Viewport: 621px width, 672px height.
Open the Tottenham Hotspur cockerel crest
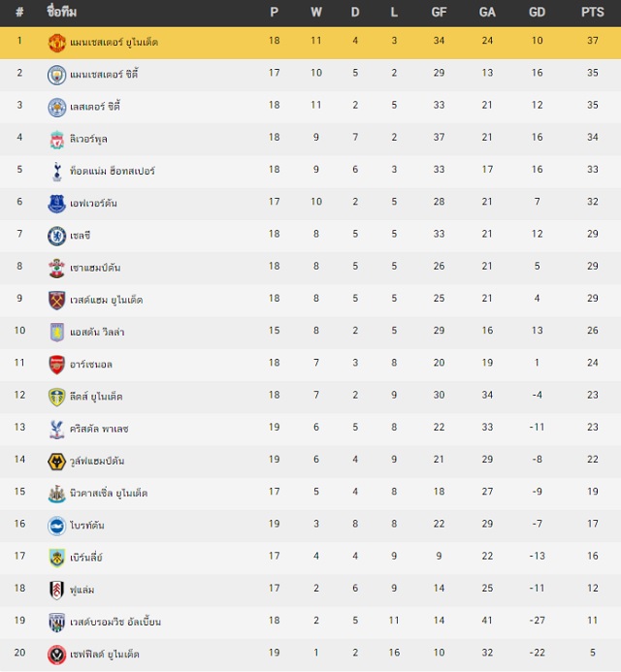coord(56,172)
